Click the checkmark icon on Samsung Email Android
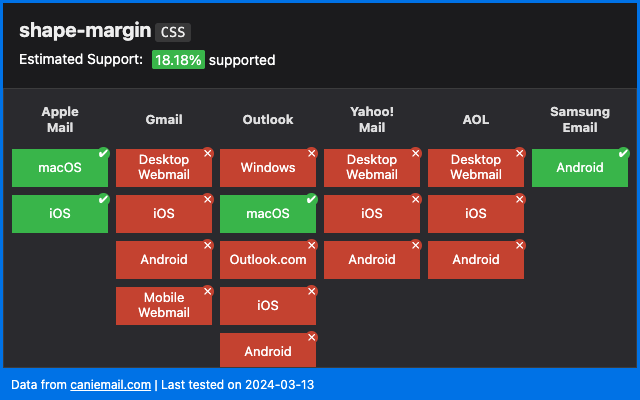The height and width of the screenshot is (400, 640). [623, 153]
